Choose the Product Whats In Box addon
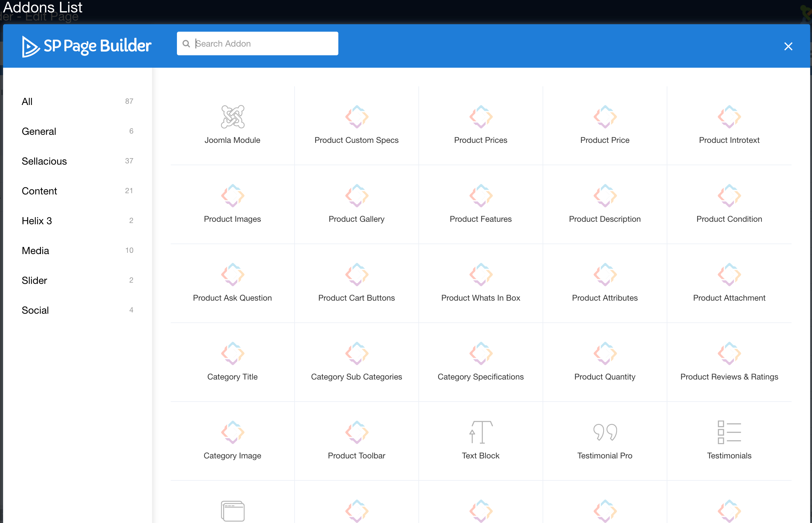 (x=480, y=283)
